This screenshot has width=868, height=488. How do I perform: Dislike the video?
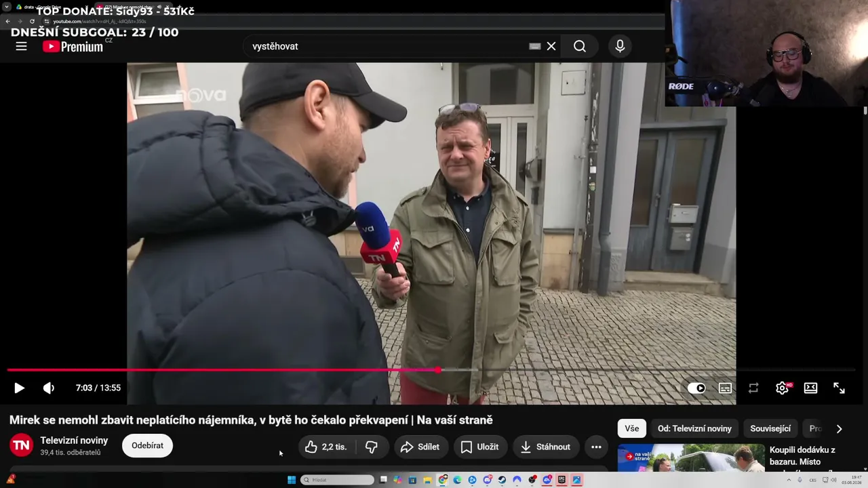pos(372,447)
